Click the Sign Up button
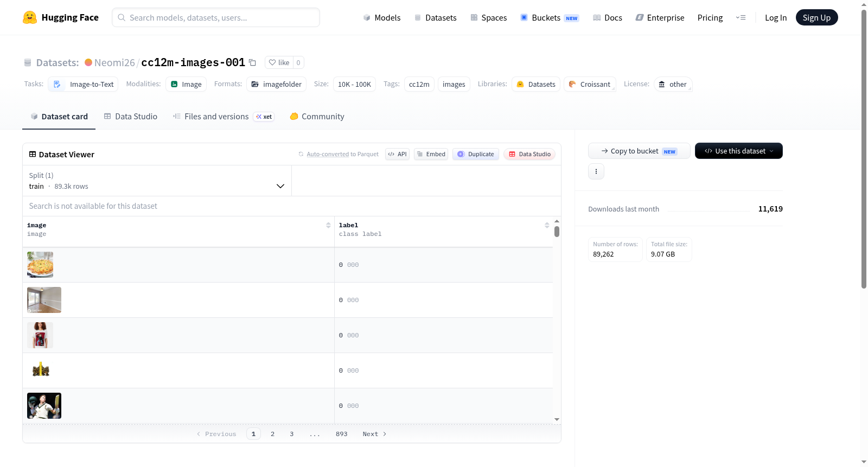Image resolution: width=868 pixels, height=467 pixels. (816, 17)
